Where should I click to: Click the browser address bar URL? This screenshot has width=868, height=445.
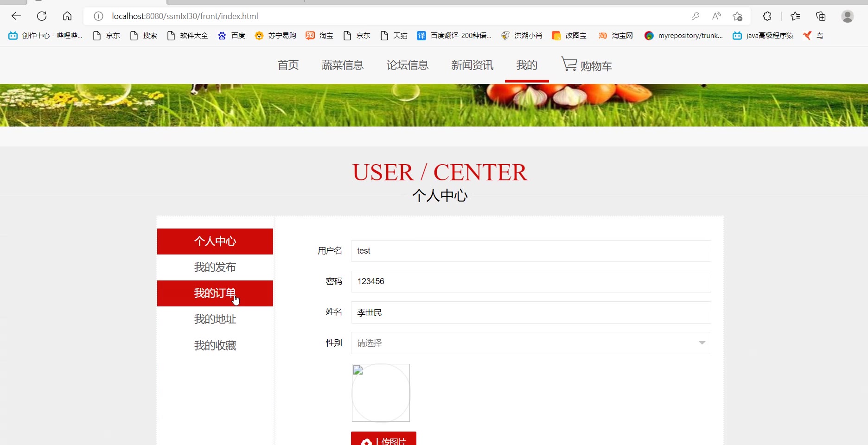[185, 16]
